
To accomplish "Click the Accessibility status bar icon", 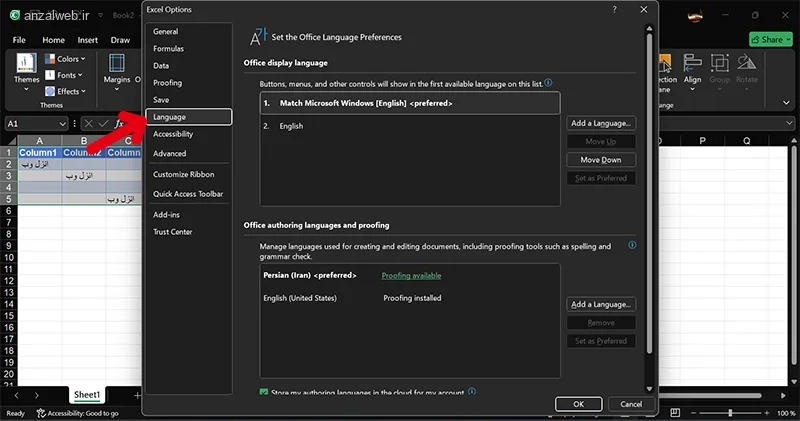I will coord(41,413).
